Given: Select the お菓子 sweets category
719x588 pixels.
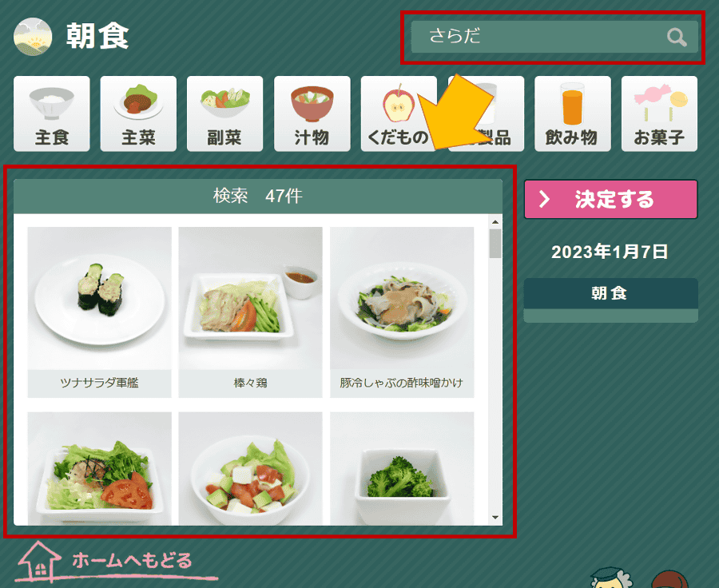Looking at the screenshot, I should coord(659,113).
